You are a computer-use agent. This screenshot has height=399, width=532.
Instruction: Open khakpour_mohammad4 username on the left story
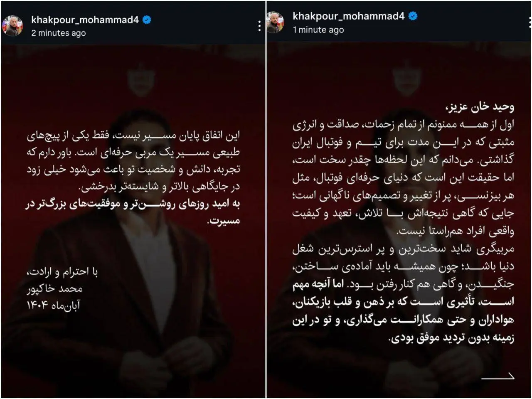(x=85, y=19)
